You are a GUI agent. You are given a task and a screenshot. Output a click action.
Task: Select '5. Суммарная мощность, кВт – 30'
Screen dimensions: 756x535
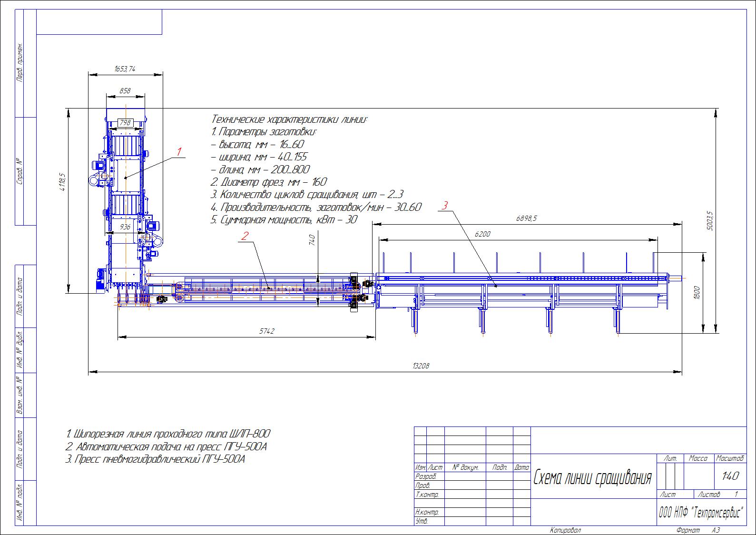tap(284, 220)
